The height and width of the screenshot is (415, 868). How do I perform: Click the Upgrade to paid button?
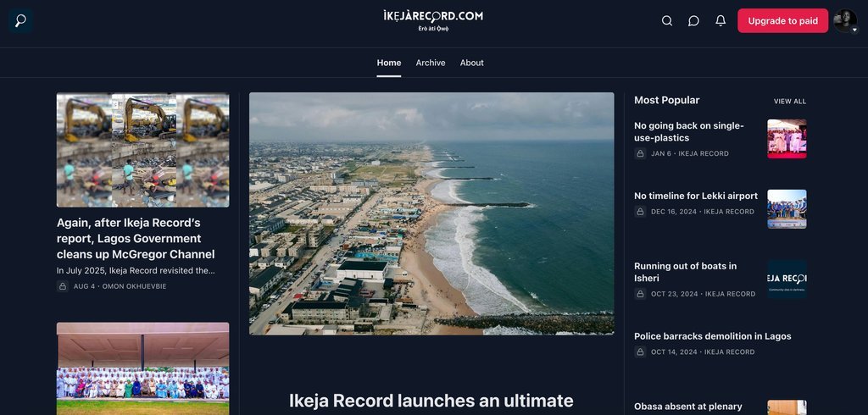pos(782,20)
